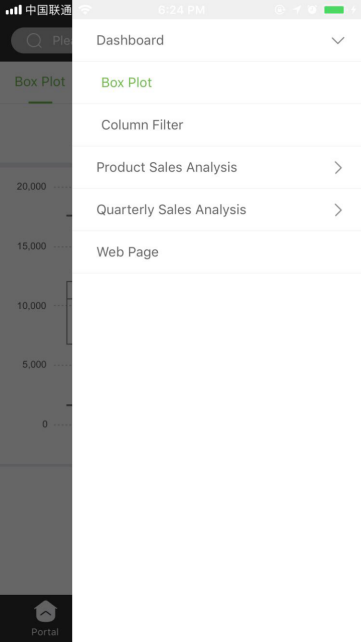Open Product Sales Analysis entry

pyautogui.click(x=166, y=167)
